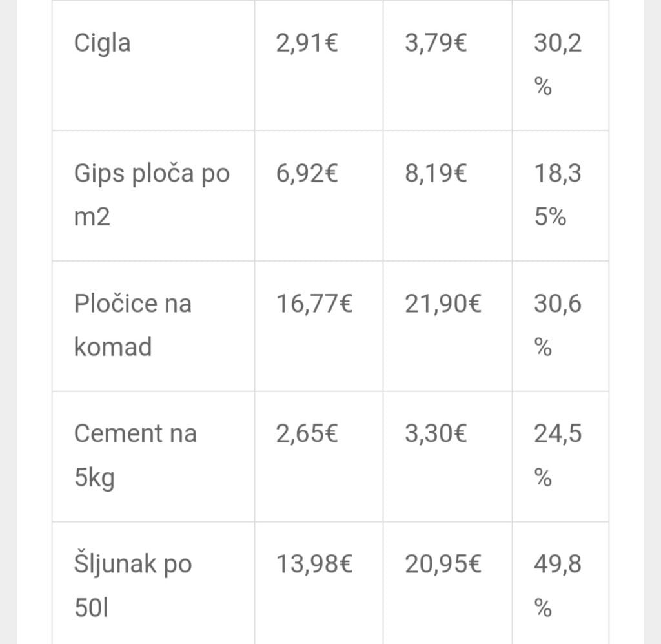
Task: Select the 18,35% percentage cell
Action: coord(557,195)
